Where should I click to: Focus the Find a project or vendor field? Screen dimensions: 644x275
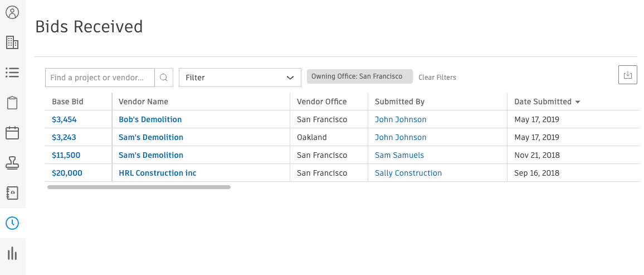click(x=100, y=78)
